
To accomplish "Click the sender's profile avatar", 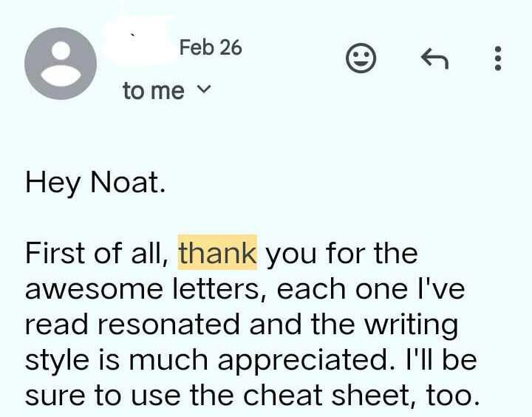I will 61,64.
